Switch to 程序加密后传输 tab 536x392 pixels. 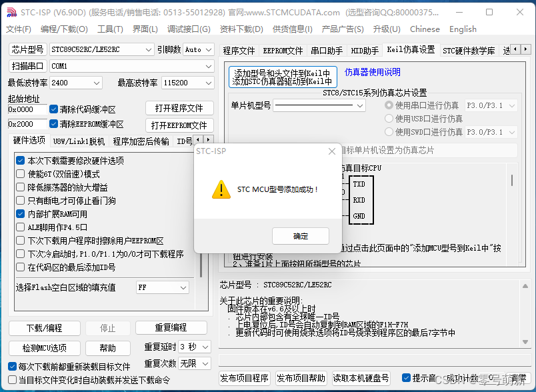(x=141, y=141)
